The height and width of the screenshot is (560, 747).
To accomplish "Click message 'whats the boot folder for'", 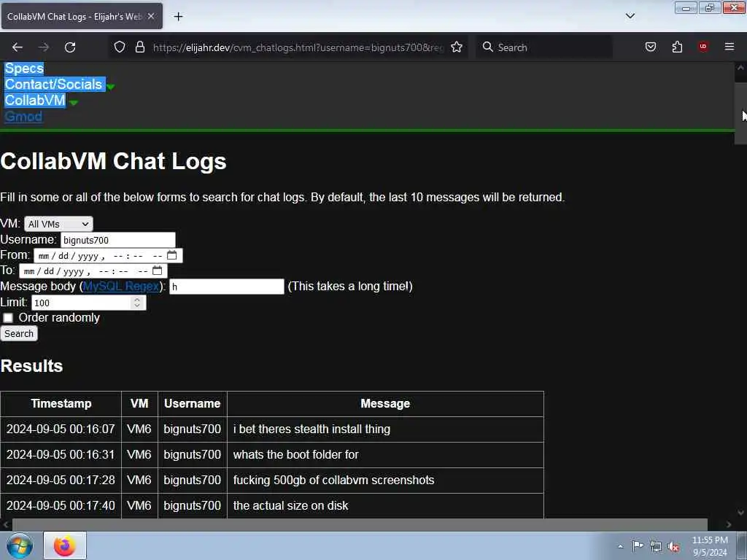I will pyautogui.click(x=296, y=455).
